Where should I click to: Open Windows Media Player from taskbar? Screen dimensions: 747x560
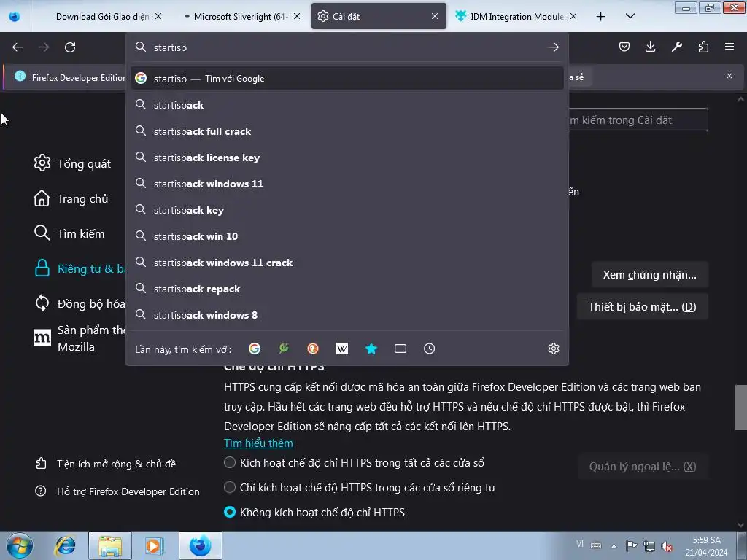click(x=154, y=545)
